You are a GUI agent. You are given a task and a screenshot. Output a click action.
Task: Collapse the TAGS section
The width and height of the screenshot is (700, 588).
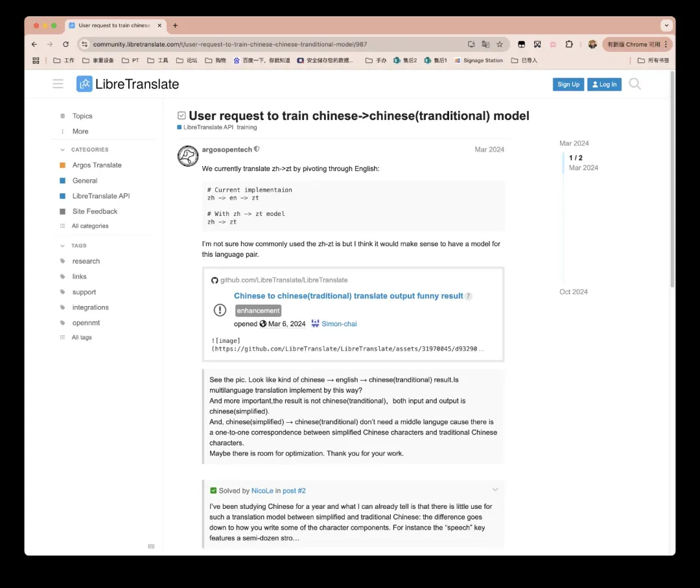62,246
